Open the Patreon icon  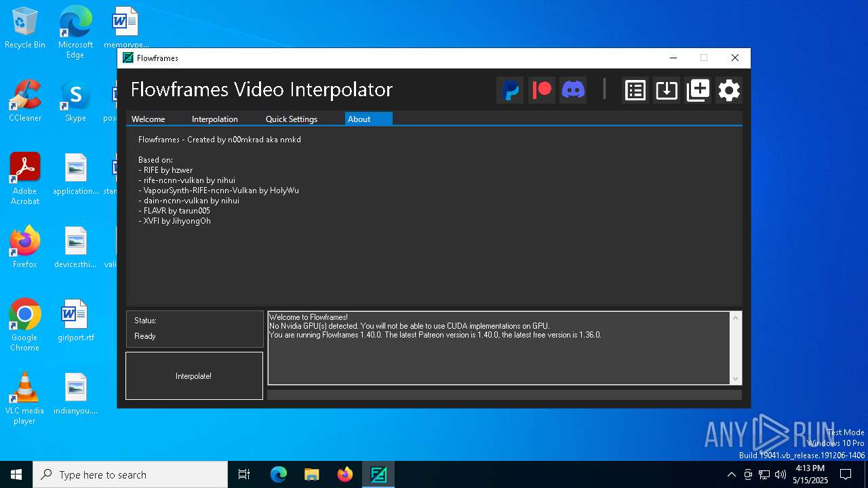[542, 90]
